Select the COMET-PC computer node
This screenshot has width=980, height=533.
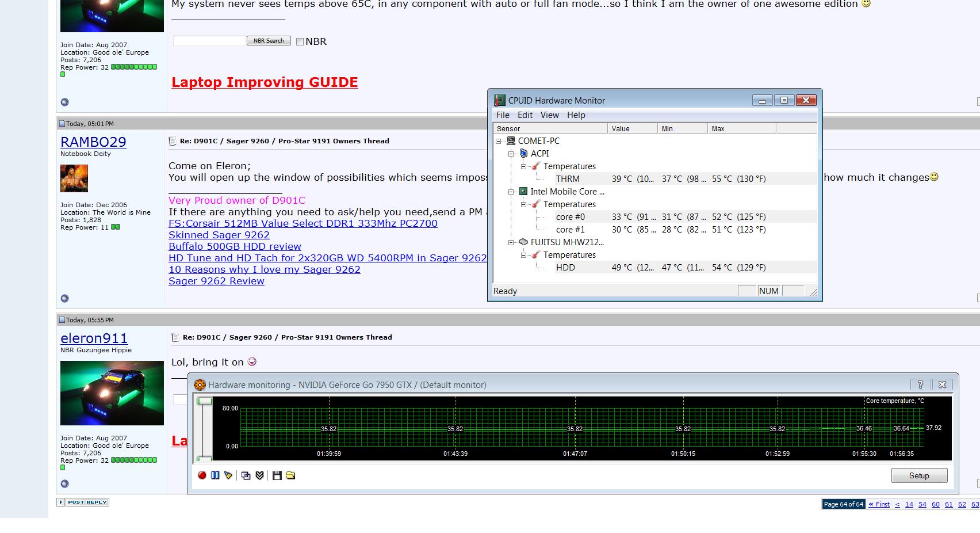tap(538, 140)
